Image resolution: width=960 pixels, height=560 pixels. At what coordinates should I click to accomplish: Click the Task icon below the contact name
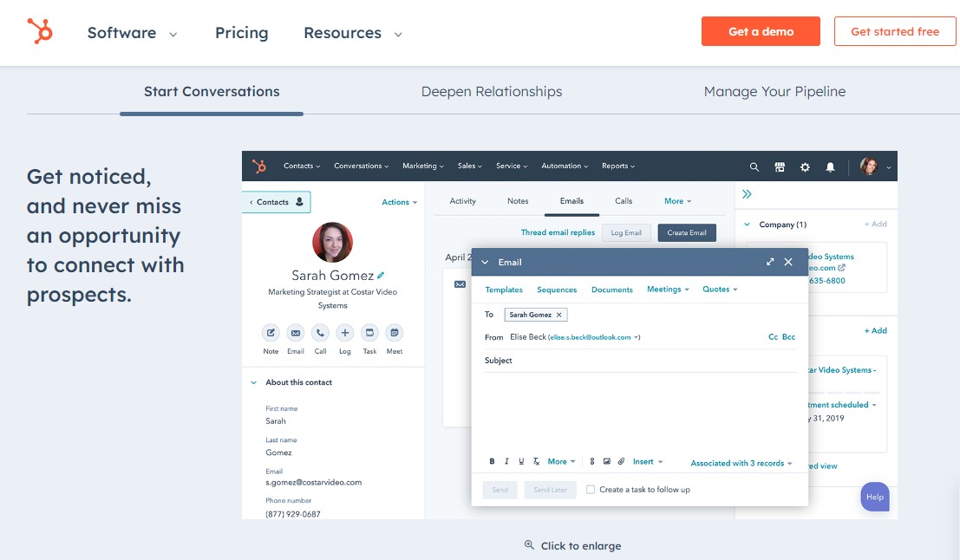(369, 333)
